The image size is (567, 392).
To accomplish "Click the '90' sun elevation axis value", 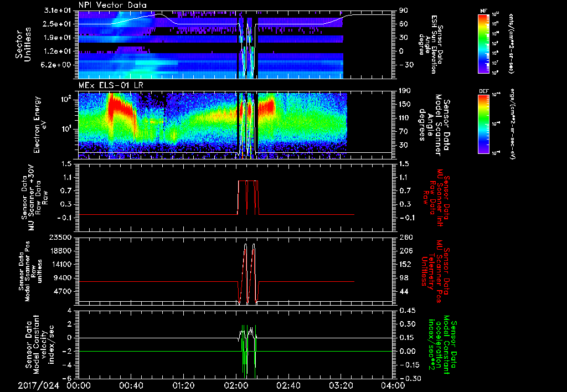I will tap(404, 11).
